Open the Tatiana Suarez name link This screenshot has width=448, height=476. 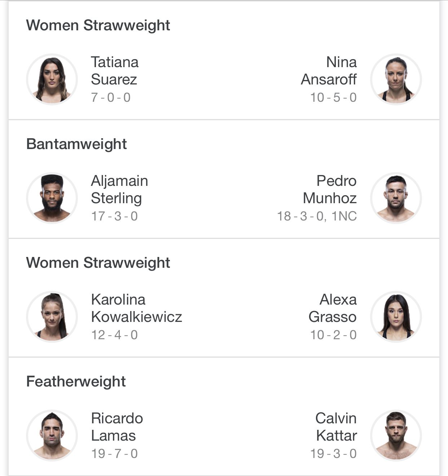114,71
